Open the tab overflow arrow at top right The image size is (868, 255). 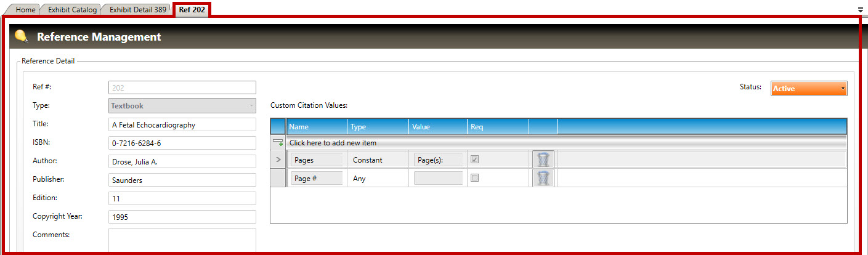pos(859,10)
